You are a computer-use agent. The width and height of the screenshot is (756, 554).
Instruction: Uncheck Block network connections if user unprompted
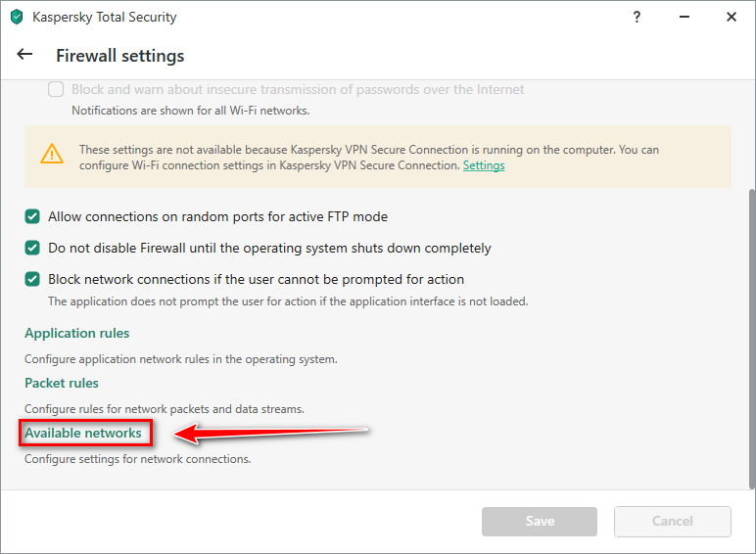[x=32, y=279]
